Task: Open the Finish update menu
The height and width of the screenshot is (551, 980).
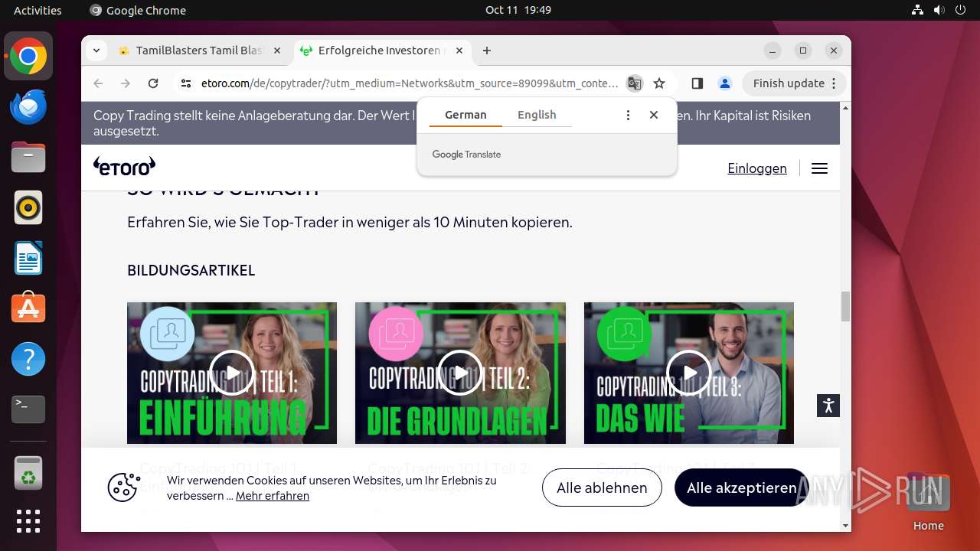Action: pos(793,83)
